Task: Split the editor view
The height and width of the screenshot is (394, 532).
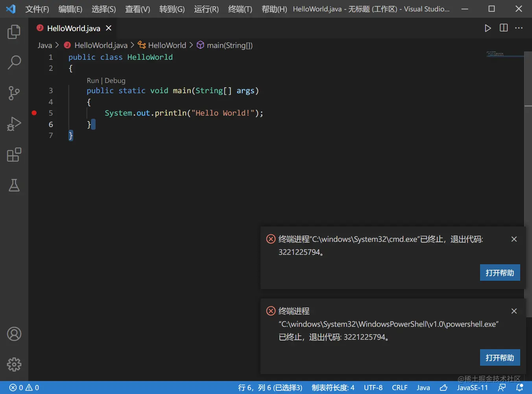Action: click(503, 28)
